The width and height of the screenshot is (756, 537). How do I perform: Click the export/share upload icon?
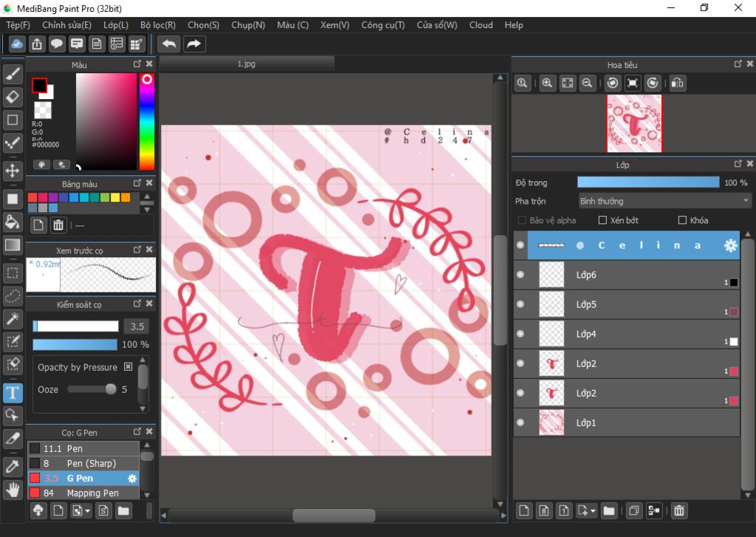point(37,44)
